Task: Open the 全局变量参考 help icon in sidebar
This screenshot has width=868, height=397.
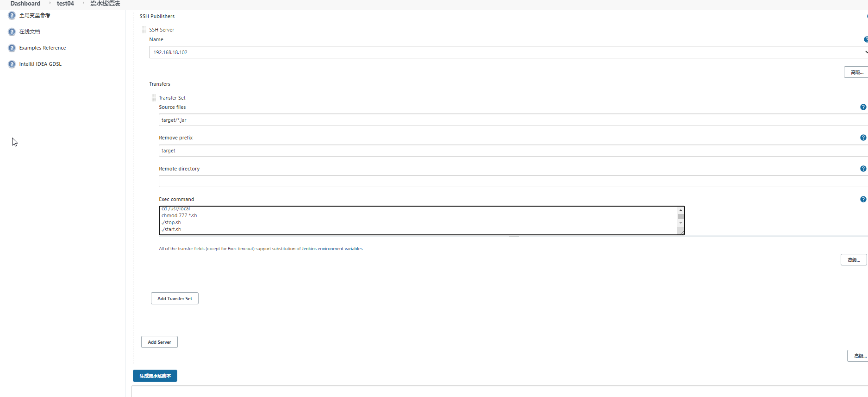Action: pyautogui.click(x=12, y=15)
